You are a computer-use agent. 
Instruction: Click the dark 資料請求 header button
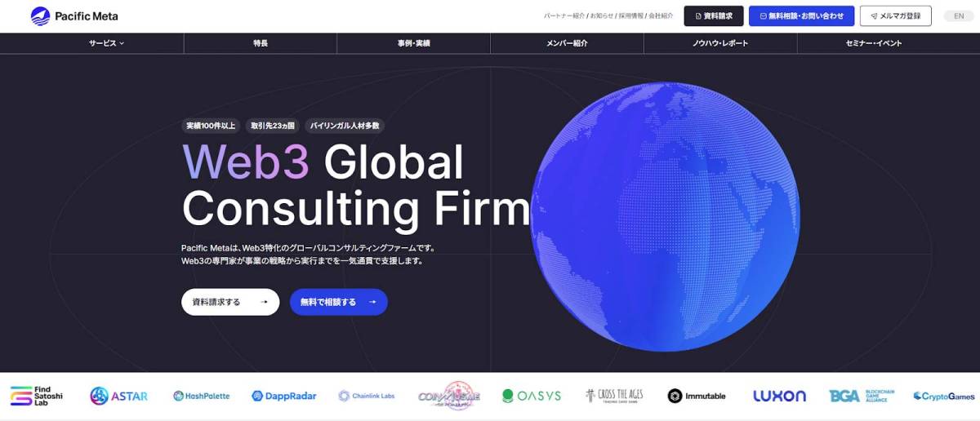click(714, 16)
